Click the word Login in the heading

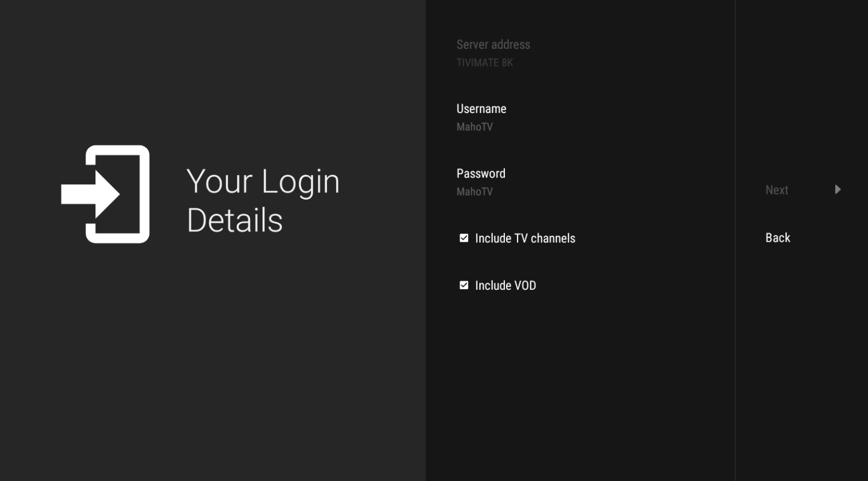coord(300,181)
